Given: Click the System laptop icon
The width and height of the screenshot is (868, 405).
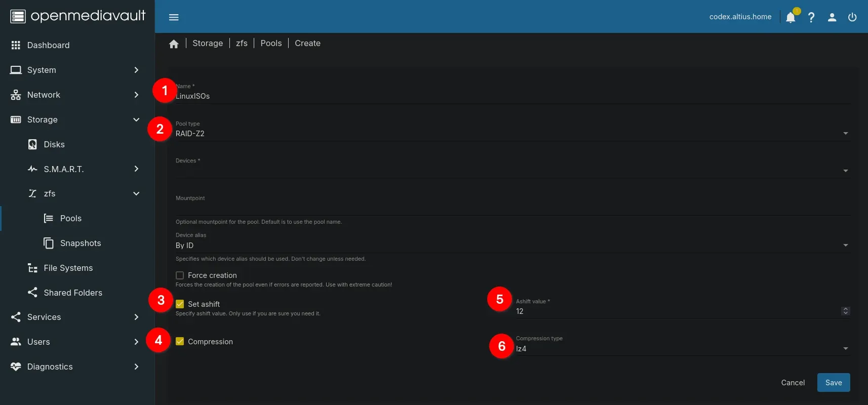Looking at the screenshot, I should point(16,70).
